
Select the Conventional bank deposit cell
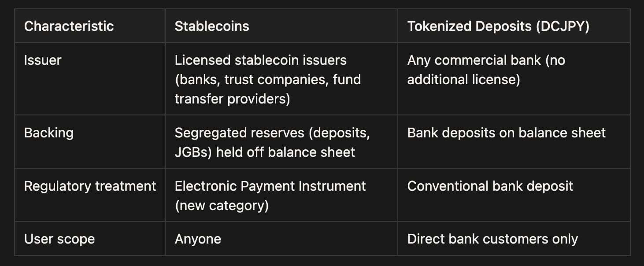(490, 186)
